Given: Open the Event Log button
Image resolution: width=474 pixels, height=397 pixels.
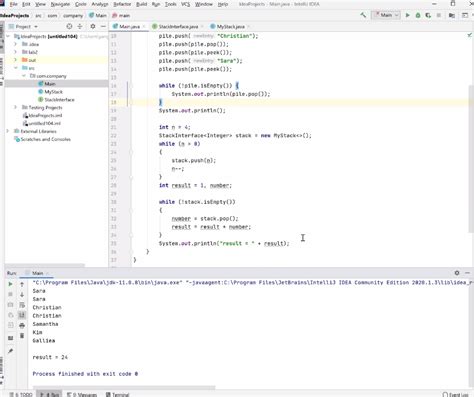Looking at the screenshot, I should (x=455, y=394).
